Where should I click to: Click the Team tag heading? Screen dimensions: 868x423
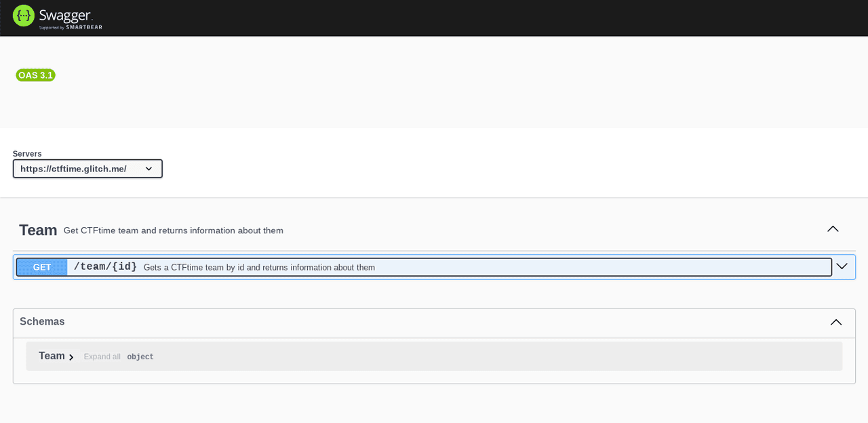(38, 230)
